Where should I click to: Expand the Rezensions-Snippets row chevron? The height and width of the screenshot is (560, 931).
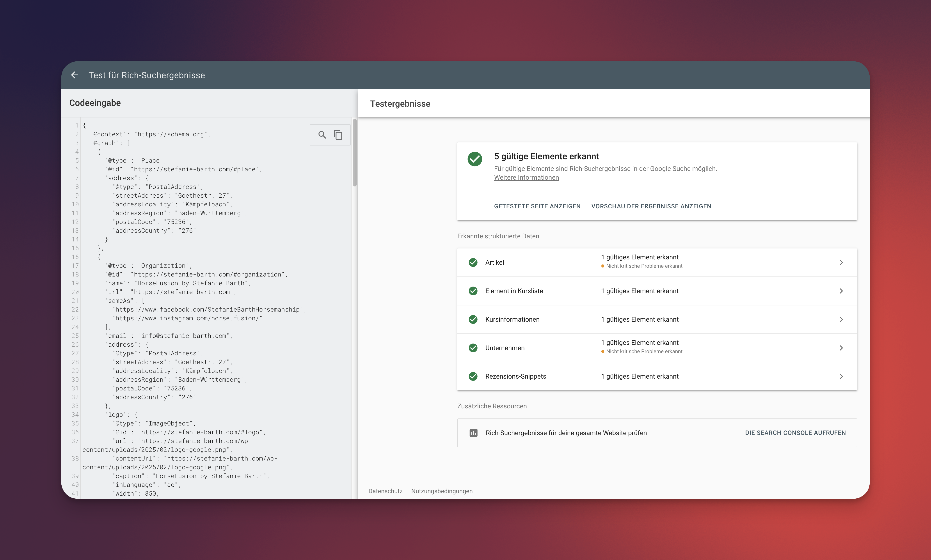pyautogui.click(x=841, y=376)
